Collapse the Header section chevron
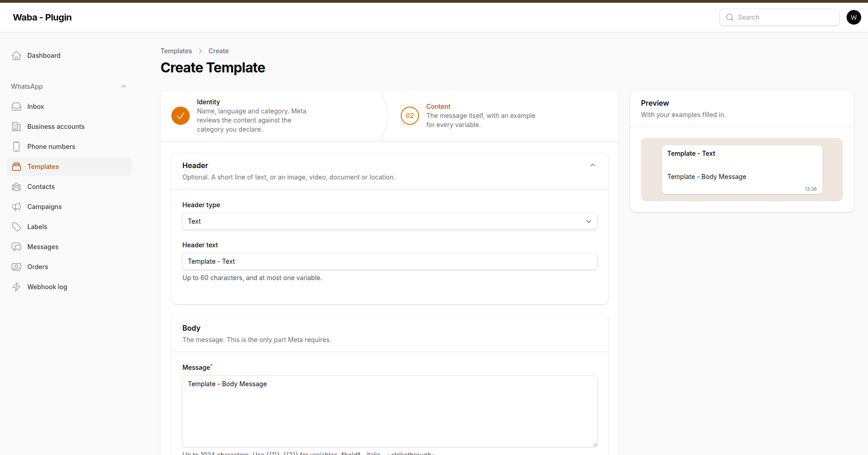 pyautogui.click(x=593, y=165)
